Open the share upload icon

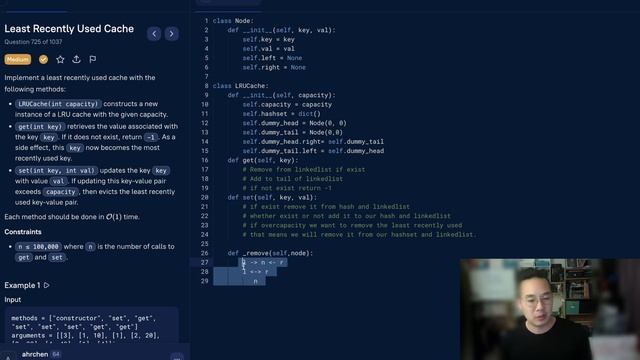76,60
